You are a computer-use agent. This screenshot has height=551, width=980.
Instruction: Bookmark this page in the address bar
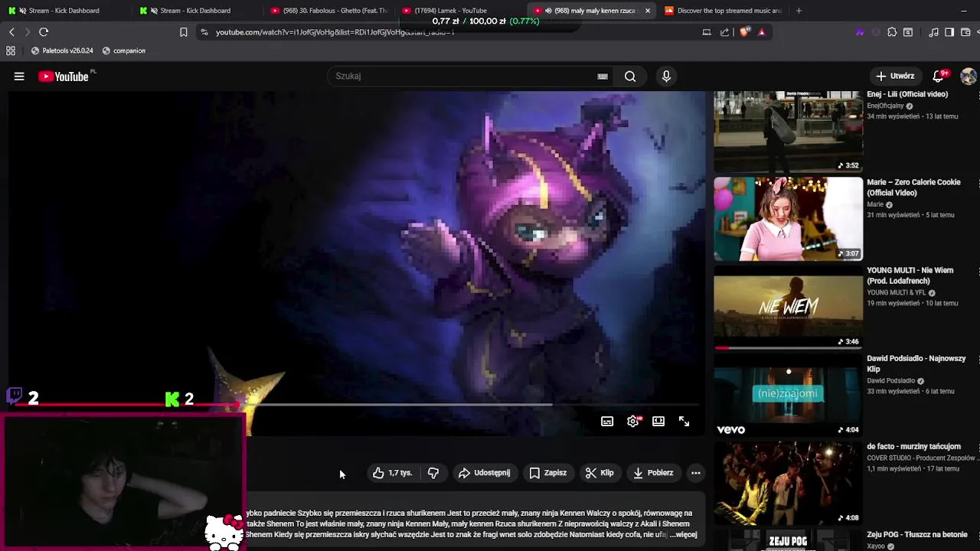coord(184,32)
